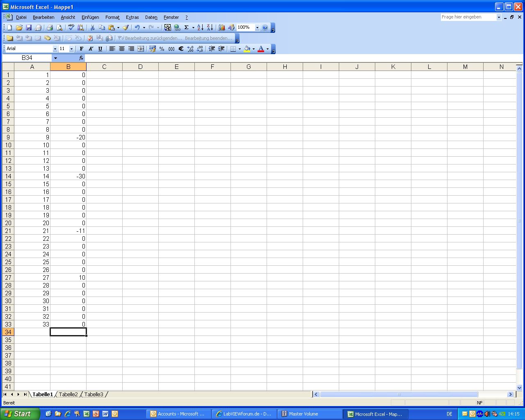Open the Extras menu
This screenshot has width=525, height=420.
(x=132, y=17)
